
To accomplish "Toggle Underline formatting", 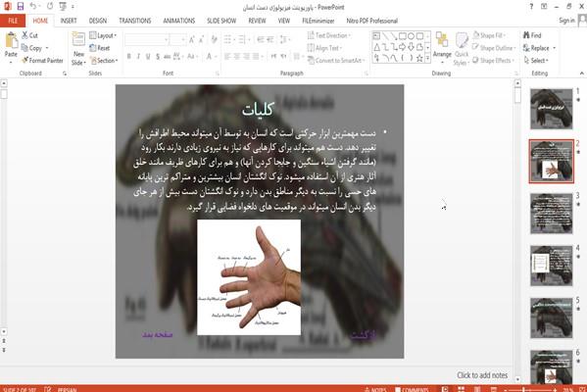I will tap(148, 56).
